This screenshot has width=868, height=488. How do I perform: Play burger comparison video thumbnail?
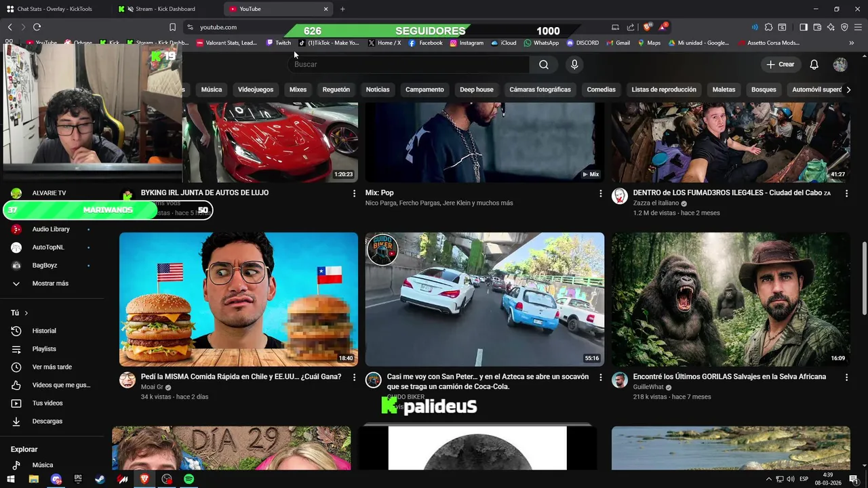click(x=239, y=300)
